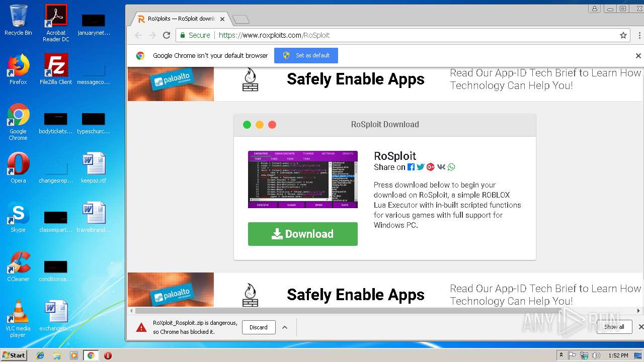Discard the blocked Rosploit.zip download
The image size is (644, 362).
(x=259, y=327)
